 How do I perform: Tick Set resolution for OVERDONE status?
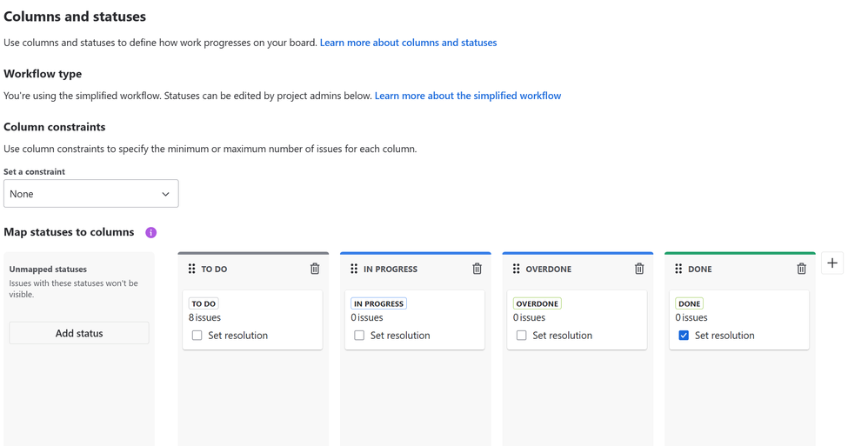[522, 336]
